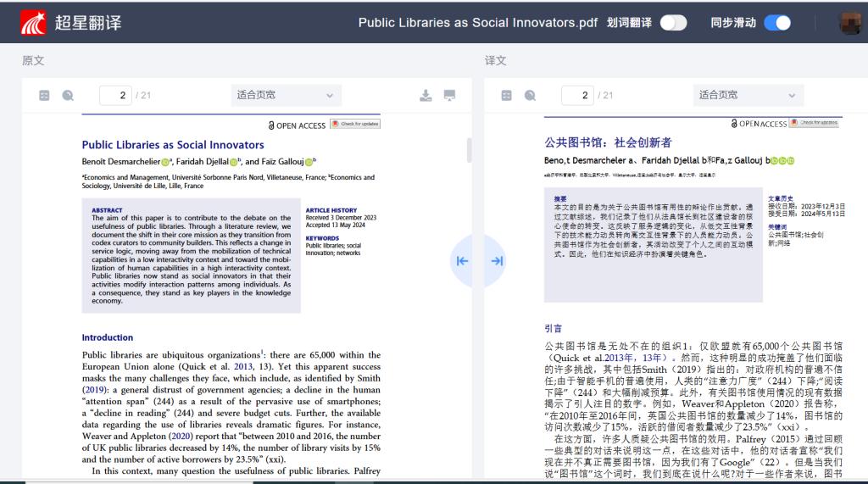Click left-pointing collapse arrow between panes
Viewport: 868px width, 484px height.
click(x=462, y=261)
